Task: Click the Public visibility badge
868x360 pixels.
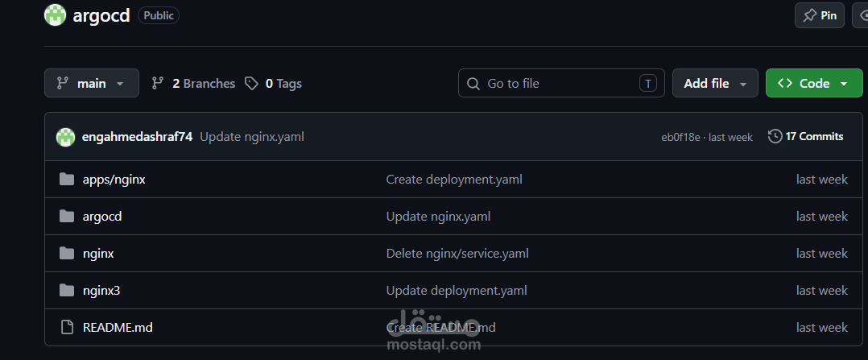Action: (159, 15)
